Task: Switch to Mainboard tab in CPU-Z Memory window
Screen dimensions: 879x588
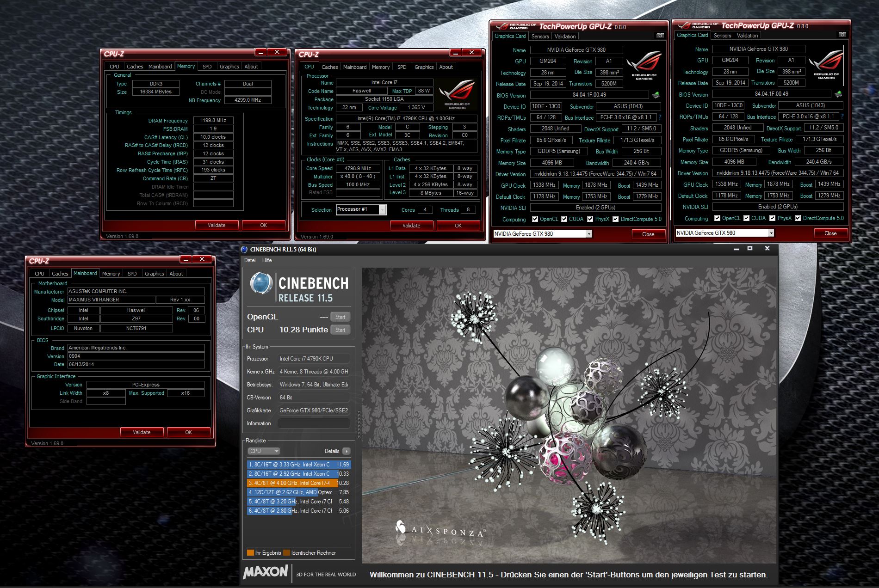Action: [x=160, y=67]
